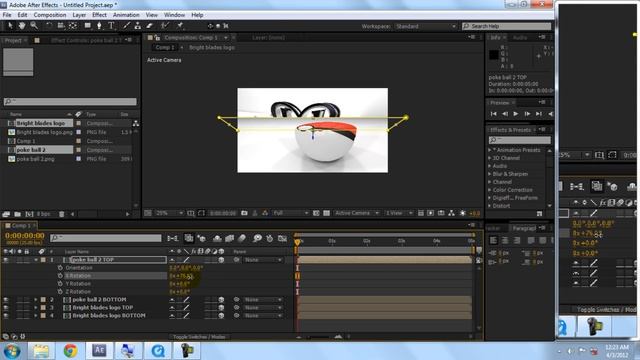Click the timeline current time display
640x360 pixels.
[25, 236]
